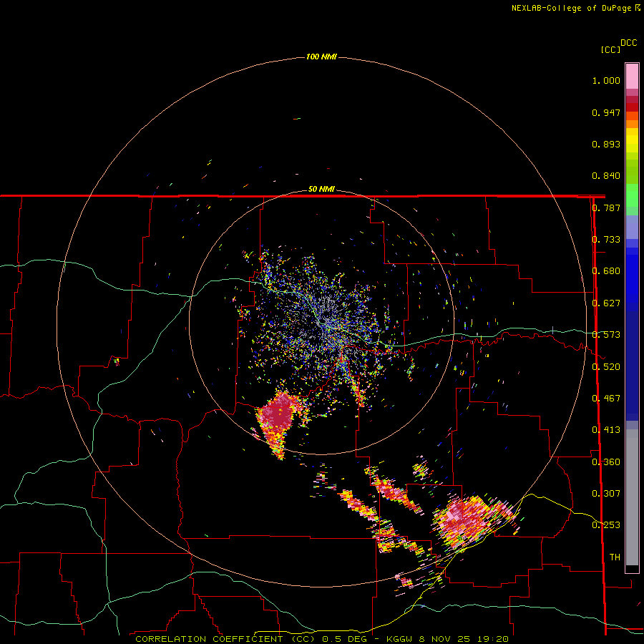The height and width of the screenshot is (644, 644).
Task: Pick the light pink swatch at the color bar top
Action: click(x=632, y=77)
